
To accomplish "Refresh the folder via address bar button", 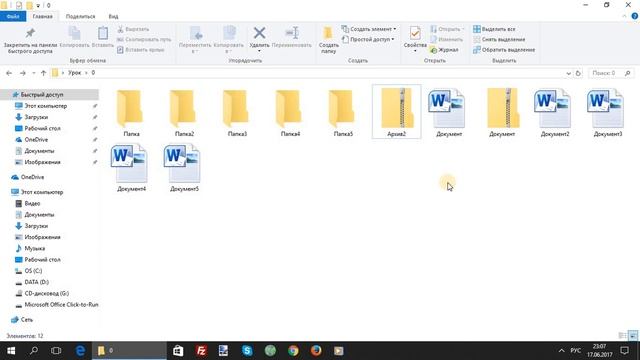I will click(x=578, y=73).
